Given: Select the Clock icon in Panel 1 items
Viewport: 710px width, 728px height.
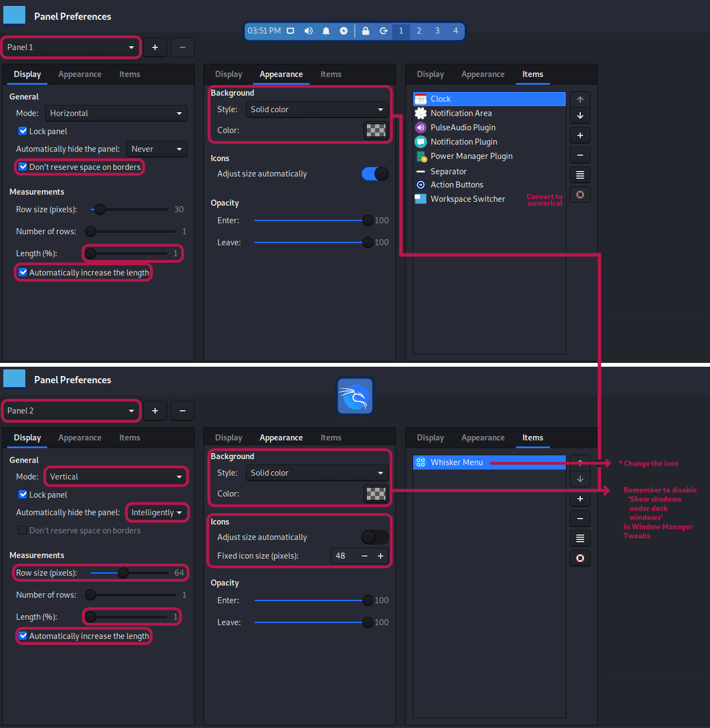Looking at the screenshot, I should coord(421,98).
